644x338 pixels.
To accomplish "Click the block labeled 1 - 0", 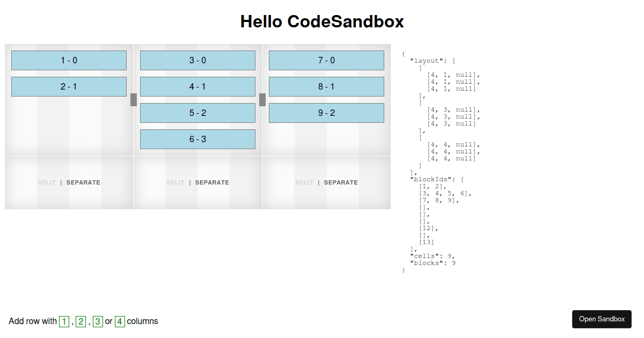I will click(x=69, y=61).
